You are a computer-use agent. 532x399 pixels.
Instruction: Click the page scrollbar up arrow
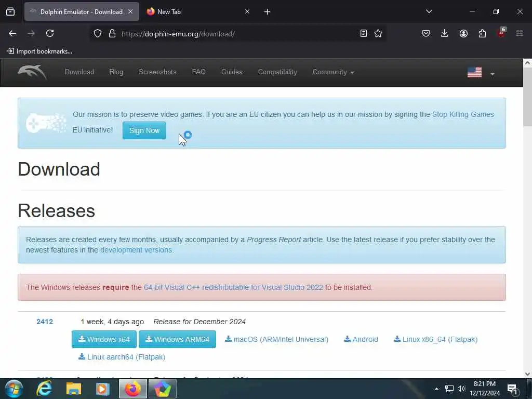[x=527, y=63]
